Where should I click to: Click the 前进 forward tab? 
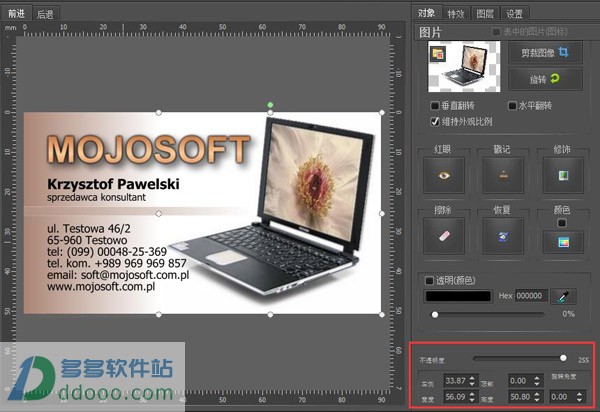pos(16,13)
